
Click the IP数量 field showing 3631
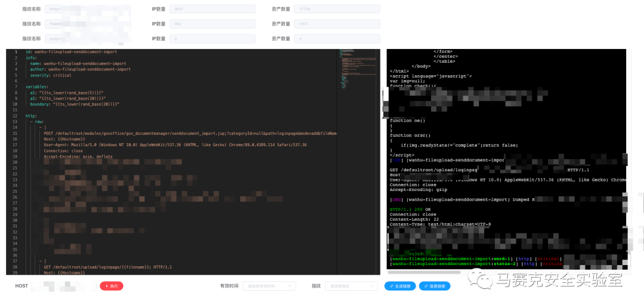pos(212,8)
